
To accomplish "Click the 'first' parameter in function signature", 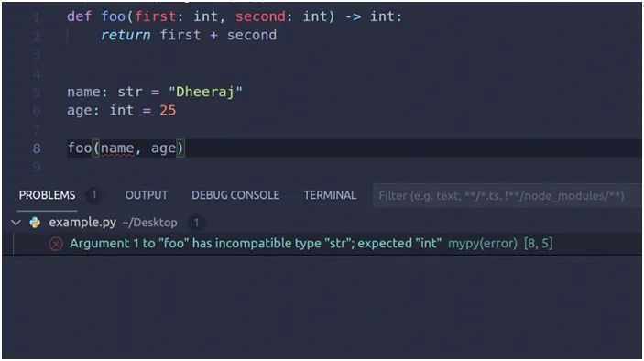I will [x=155, y=16].
